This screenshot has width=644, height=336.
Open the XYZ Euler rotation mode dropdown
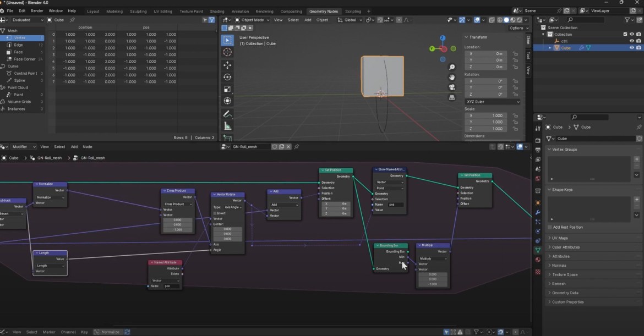coord(492,102)
